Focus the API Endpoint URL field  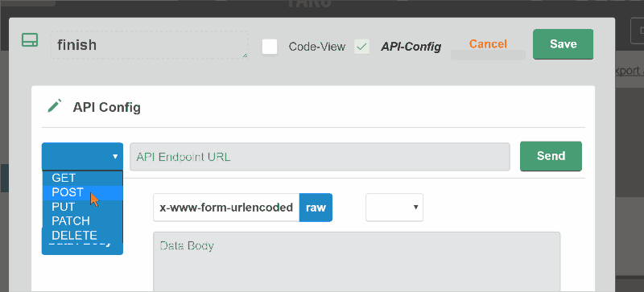[x=320, y=157]
